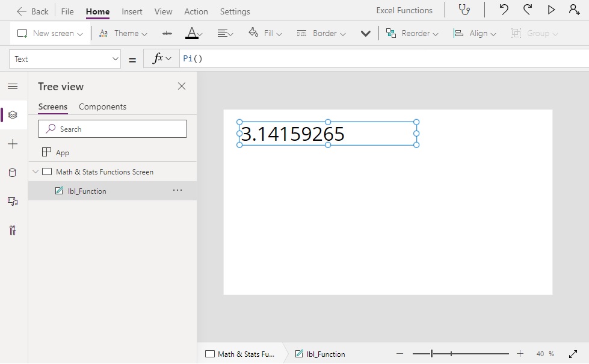Screen dimensions: 589x364
Task: Click the Back button
Action: 32,11
